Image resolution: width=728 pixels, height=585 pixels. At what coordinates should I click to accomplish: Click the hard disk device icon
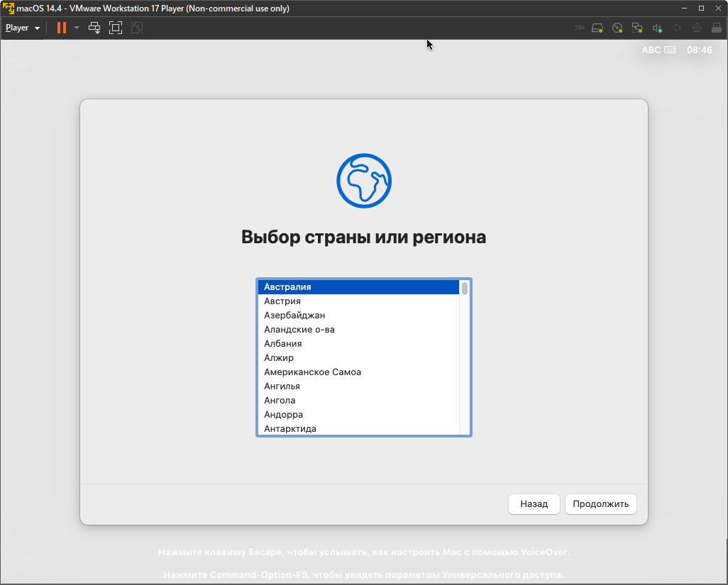tap(598, 28)
